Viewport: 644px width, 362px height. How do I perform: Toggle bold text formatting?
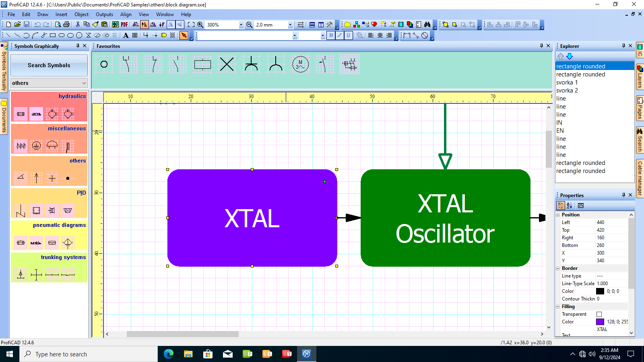[331, 35]
